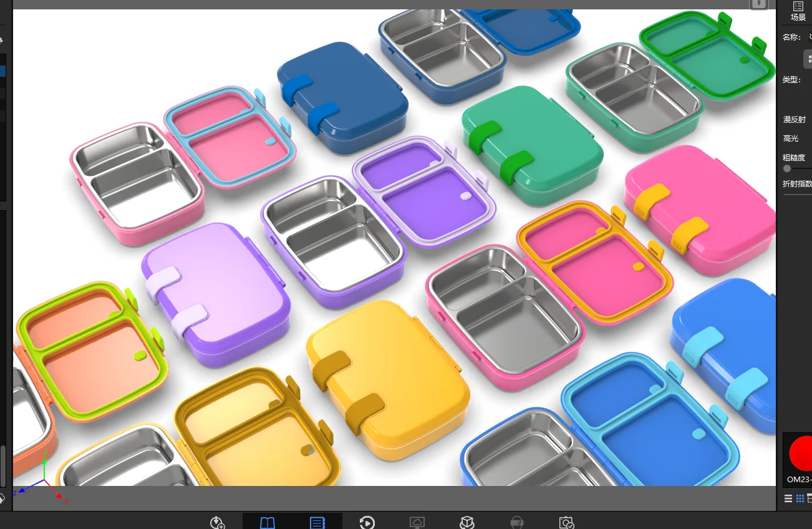This screenshot has height=529, width=812.
Task: Click the Import icon with plus sign
Action: (217, 522)
